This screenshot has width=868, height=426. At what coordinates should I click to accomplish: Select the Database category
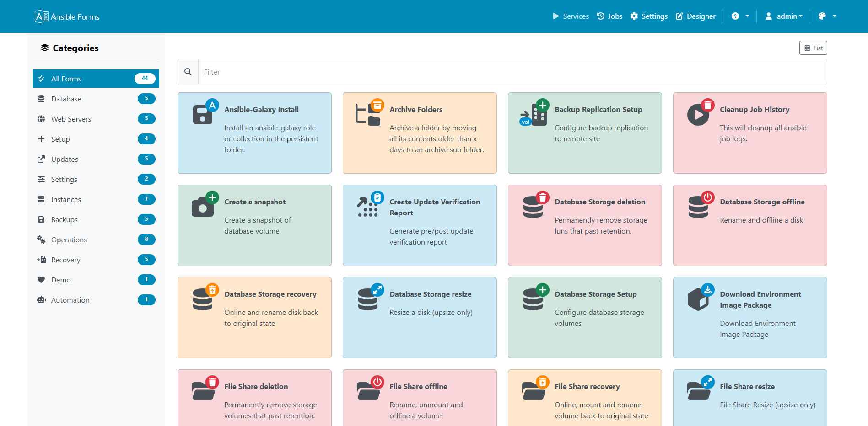click(66, 99)
